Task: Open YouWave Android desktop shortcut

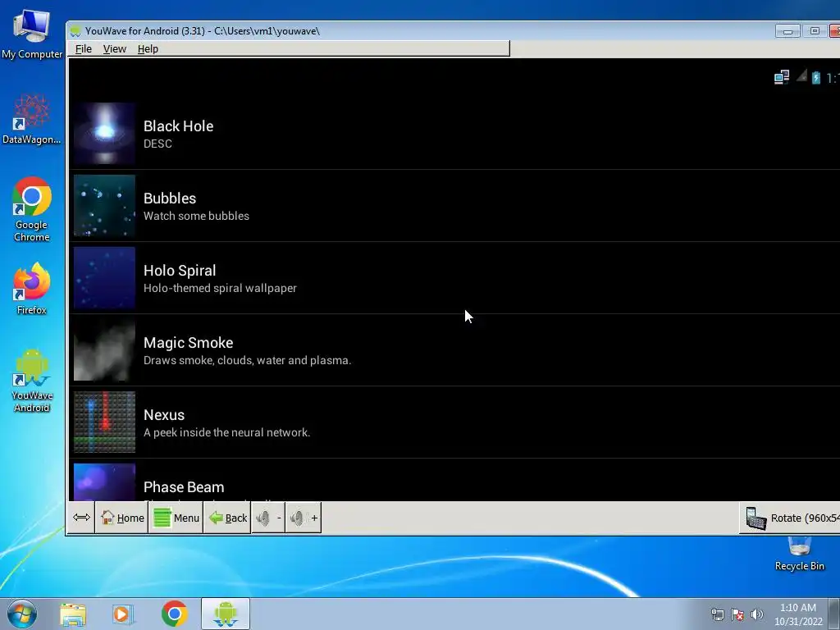Action: (x=32, y=381)
